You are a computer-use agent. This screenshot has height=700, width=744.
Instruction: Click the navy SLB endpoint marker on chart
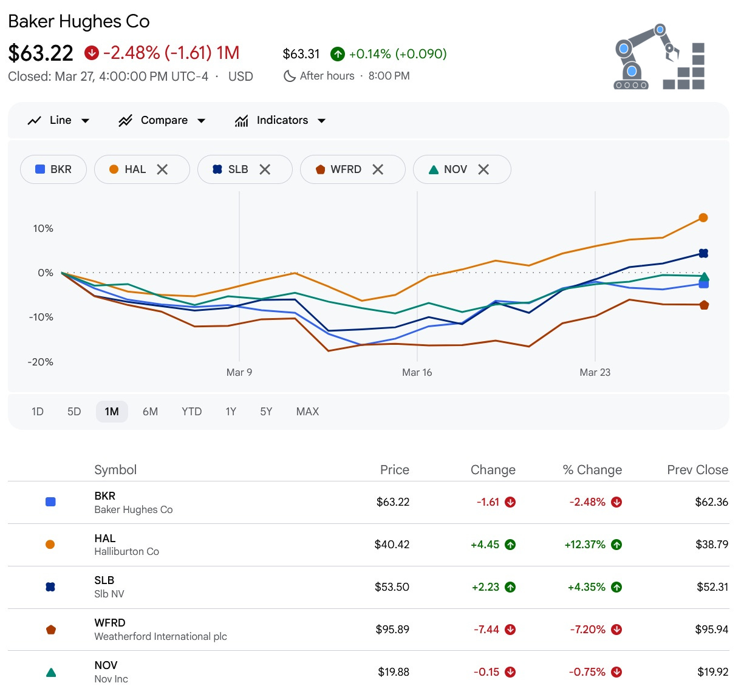(x=703, y=253)
